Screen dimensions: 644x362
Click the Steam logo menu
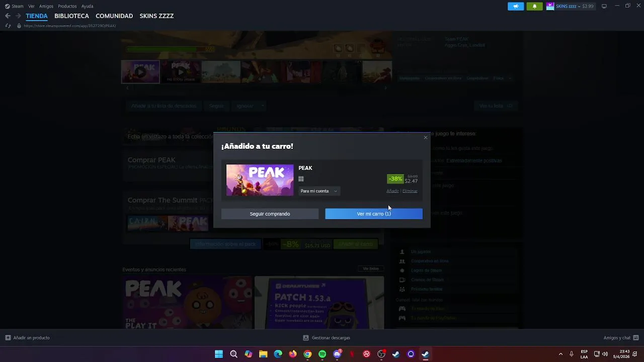coord(14,6)
